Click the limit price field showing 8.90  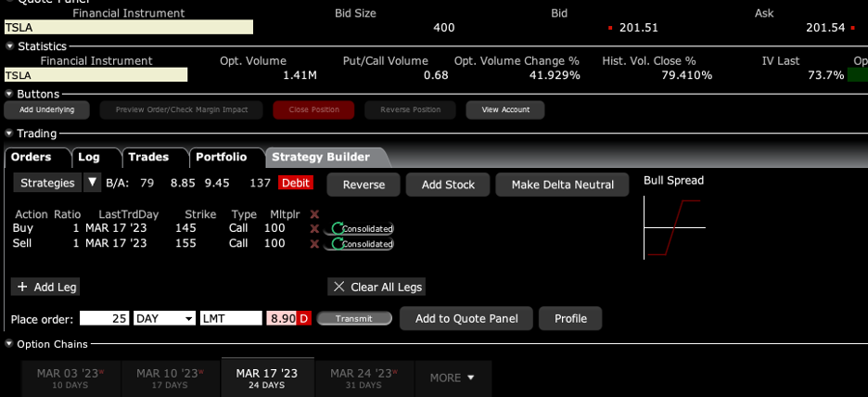click(282, 318)
